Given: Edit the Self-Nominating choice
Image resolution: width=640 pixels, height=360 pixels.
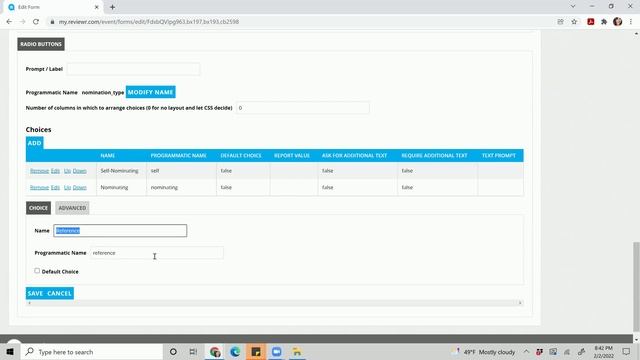Looking at the screenshot, I should 56,171.
